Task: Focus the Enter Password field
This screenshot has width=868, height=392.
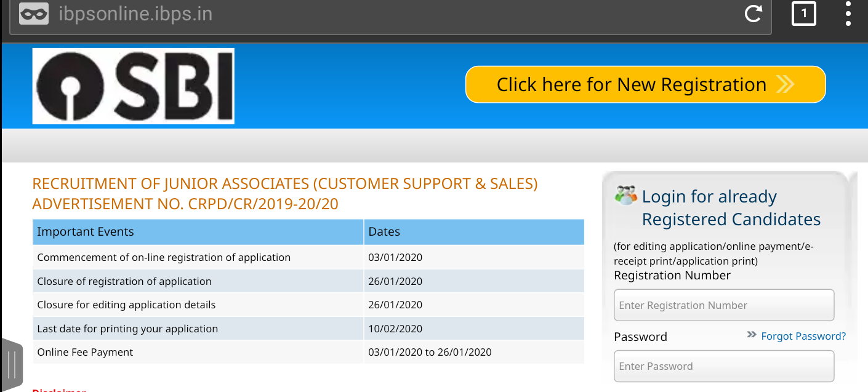Action: tap(724, 366)
